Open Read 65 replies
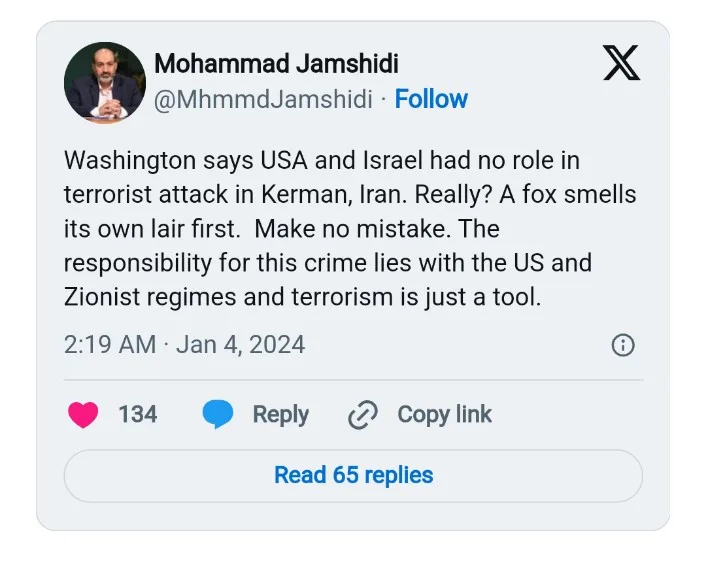This screenshot has height=565, width=706. [x=353, y=475]
